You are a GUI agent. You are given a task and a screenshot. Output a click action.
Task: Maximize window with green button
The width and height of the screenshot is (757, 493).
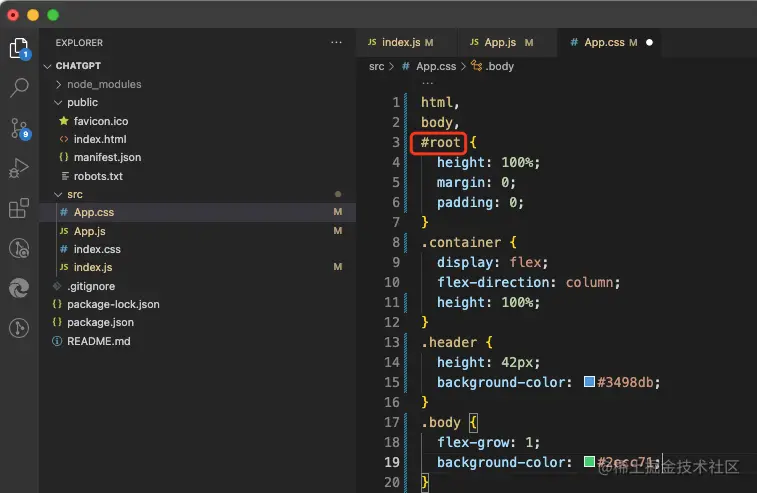pyautogui.click(x=53, y=15)
